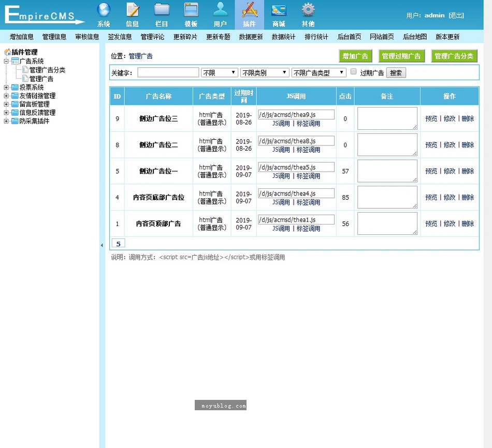Open 后台首页 in the submenu
The height and width of the screenshot is (448, 492).
click(x=349, y=37)
